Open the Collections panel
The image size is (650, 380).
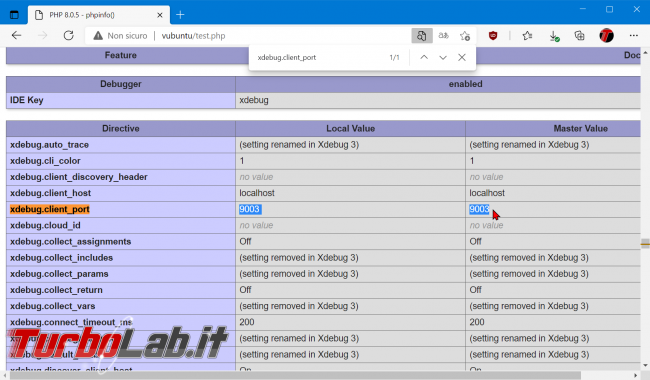click(580, 36)
